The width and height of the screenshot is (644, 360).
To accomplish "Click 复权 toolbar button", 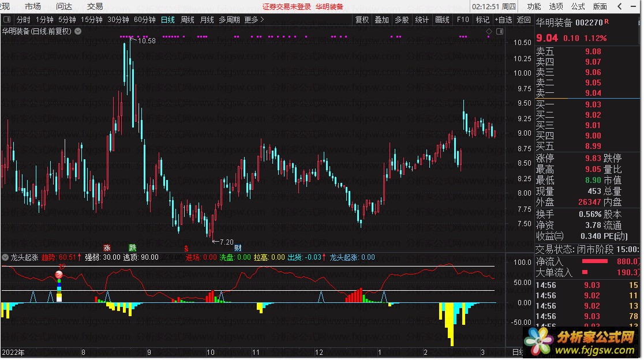I will pyautogui.click(x=362, y=19).
